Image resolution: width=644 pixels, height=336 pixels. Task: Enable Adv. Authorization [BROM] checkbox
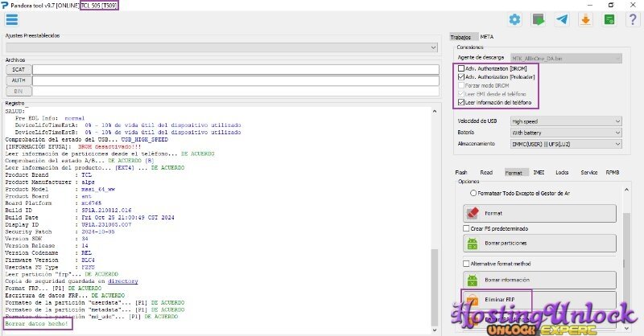[461, 68]
